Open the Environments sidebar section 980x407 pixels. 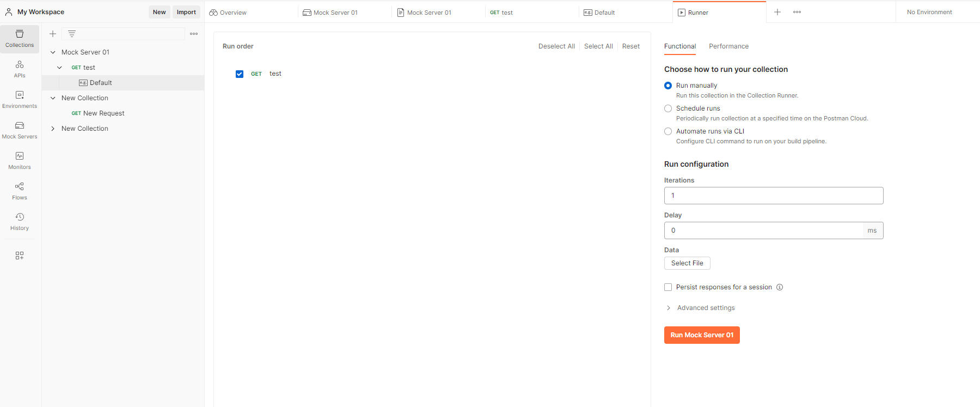20,100
